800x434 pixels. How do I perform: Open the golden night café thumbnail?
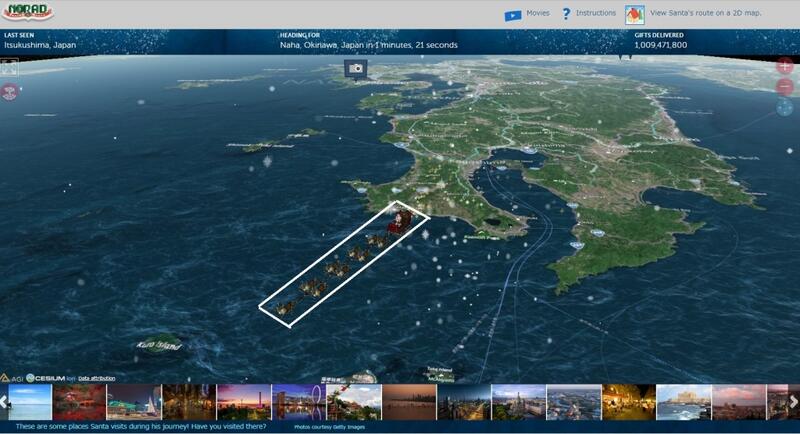(629, 402)
